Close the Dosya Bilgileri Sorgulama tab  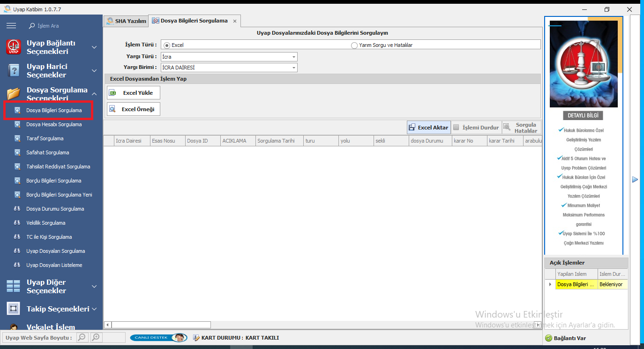pos(235,21)
